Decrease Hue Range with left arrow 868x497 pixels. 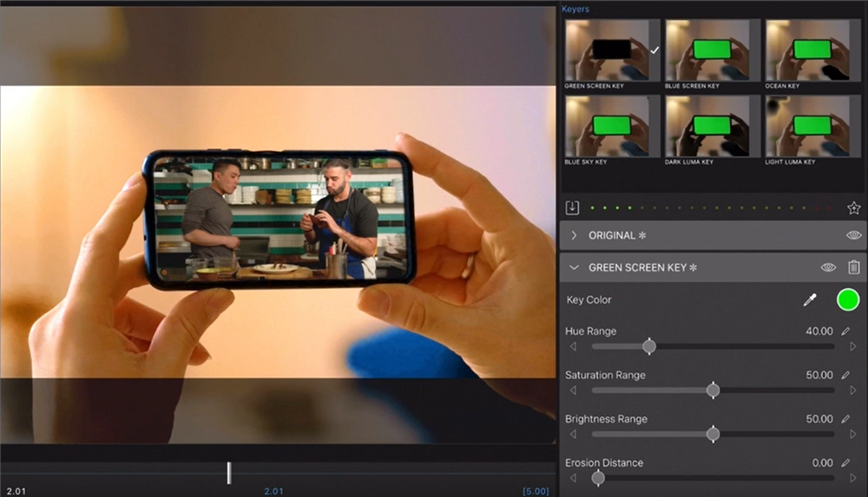click(x=573, y=346)
